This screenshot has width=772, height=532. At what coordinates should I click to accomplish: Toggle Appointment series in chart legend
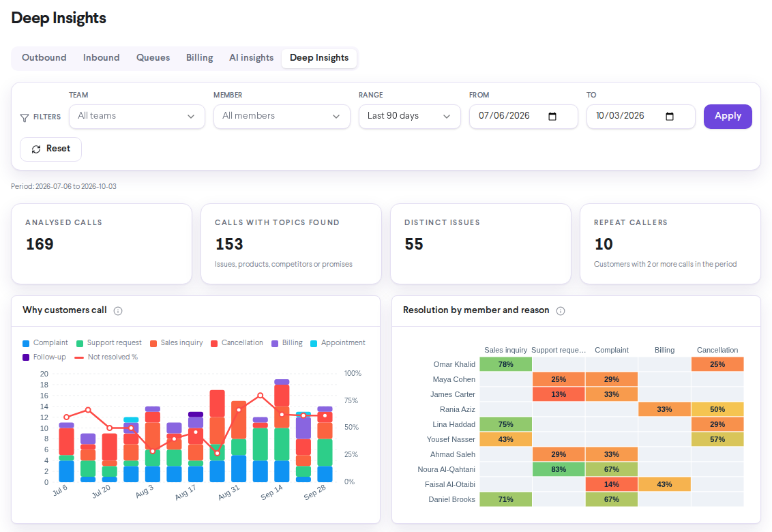[338, 343]
